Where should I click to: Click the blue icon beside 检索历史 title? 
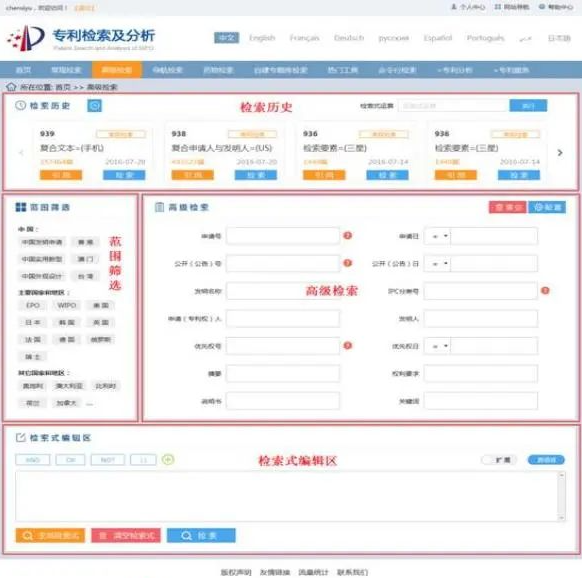[94, 106]
